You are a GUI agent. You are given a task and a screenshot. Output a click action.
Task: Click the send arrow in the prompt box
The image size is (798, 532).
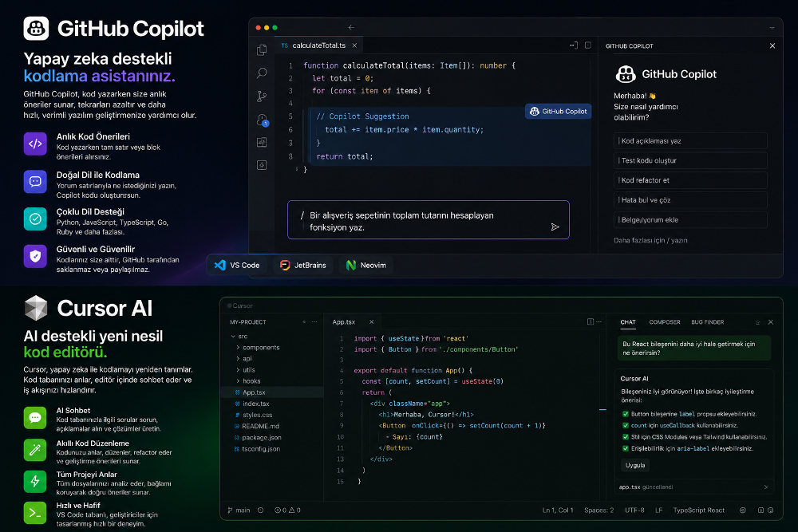[555, 227]
